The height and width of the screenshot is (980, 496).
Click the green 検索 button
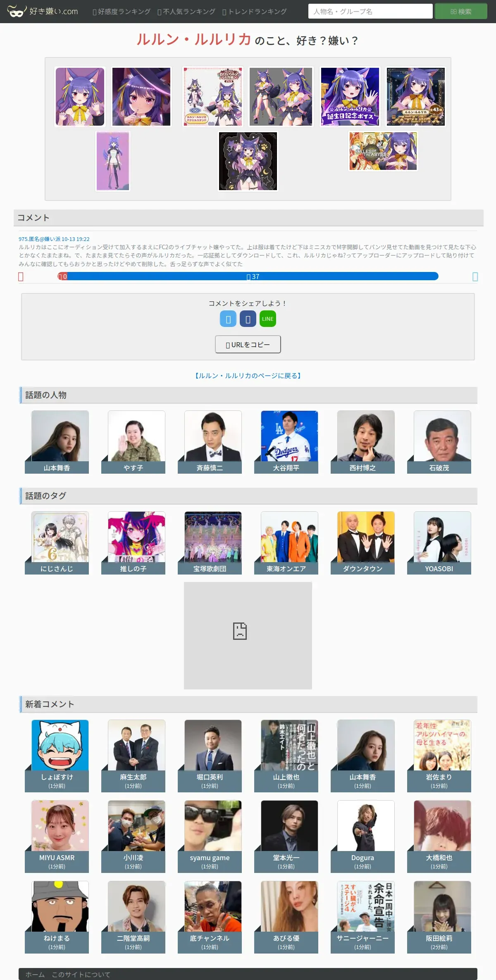[461, 12]
